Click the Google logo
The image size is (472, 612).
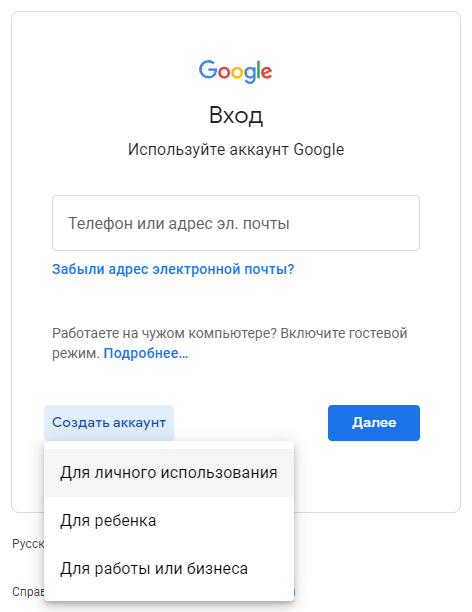(235, 71)
